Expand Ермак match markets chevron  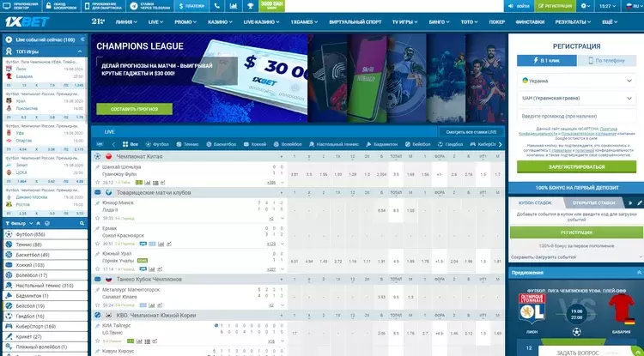(x=283, y=244)
